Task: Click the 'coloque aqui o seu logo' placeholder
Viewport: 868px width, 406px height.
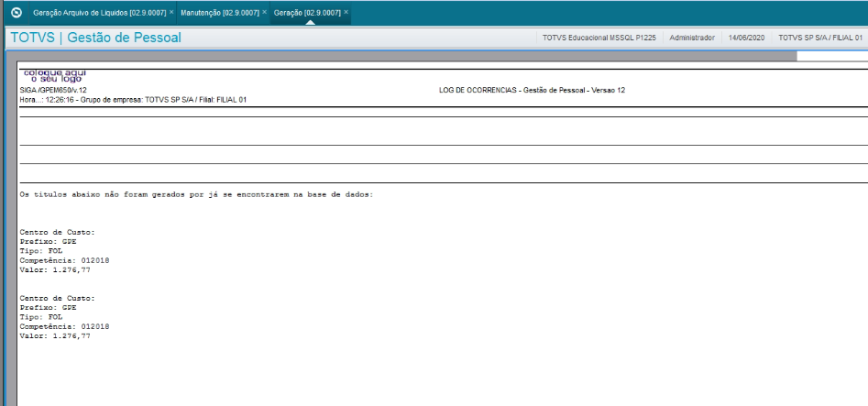Action: click(x=54, y=76)
